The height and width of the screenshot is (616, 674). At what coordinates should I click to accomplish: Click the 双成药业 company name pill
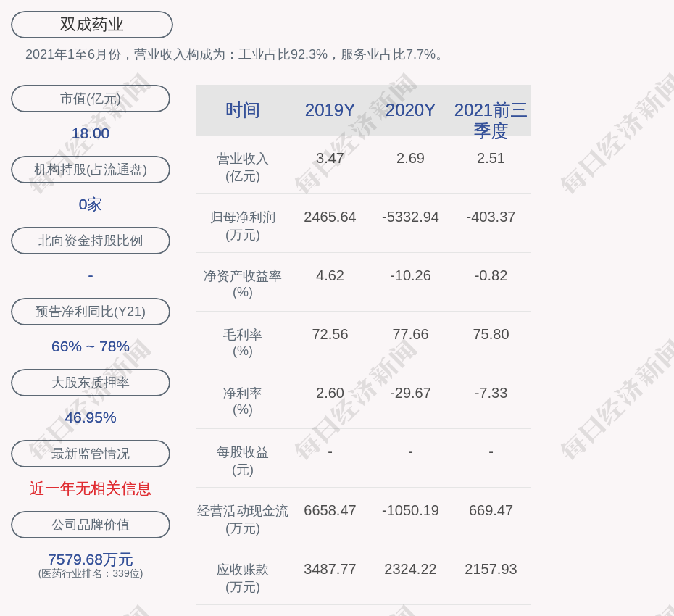[x=91, y=25]
